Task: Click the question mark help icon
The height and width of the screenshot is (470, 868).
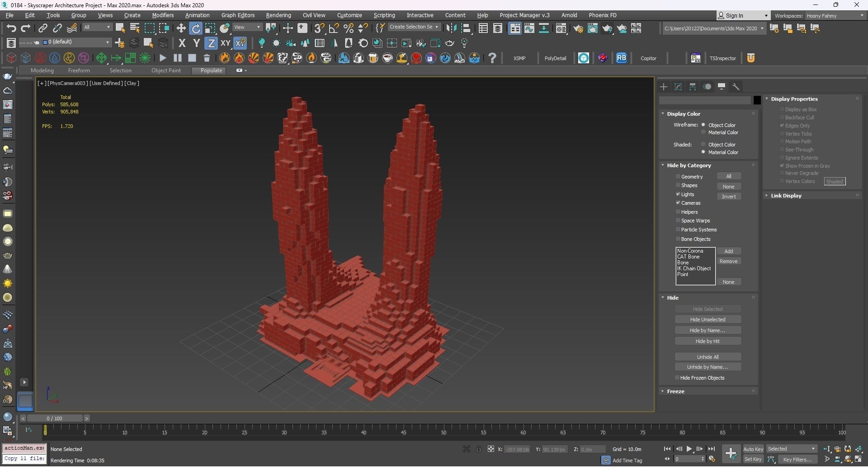Action: [x=492, y=58]
